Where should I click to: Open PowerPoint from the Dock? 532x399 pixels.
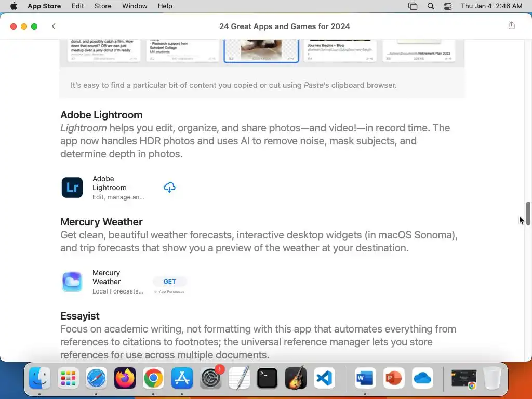click(394, 378)
